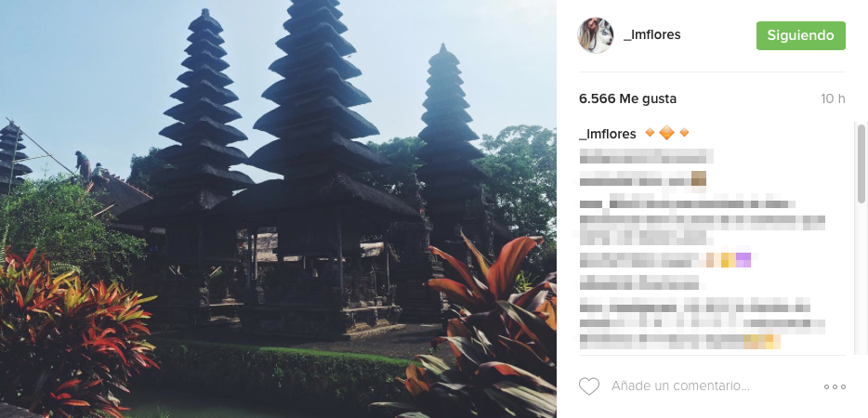This screenshot has height=418, width=868.
Task: Open the three-dot more options menu
Action: click(835, 387)
